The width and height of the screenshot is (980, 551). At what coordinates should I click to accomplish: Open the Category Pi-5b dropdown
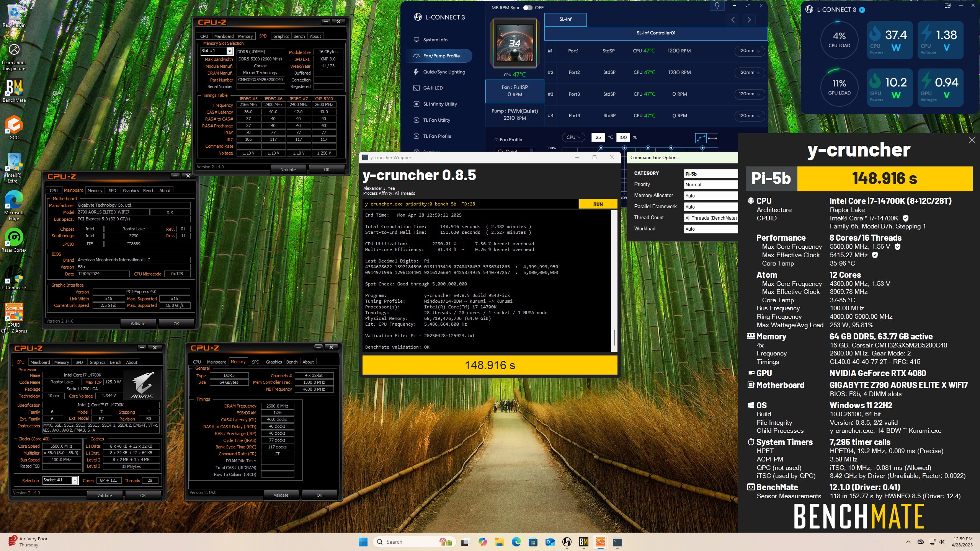click(711, 174)
